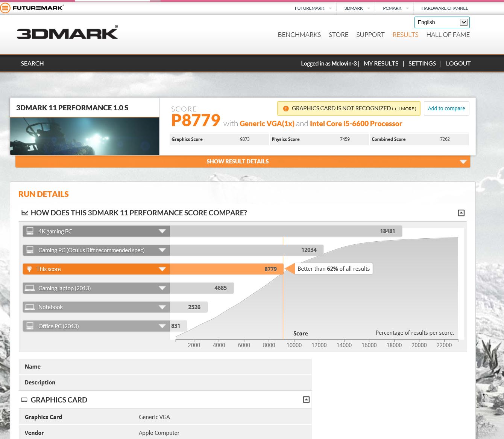The height and width of the screenshot is (439, 504).
Task: Click the trophy icon on This score
Action: point(29,269)
